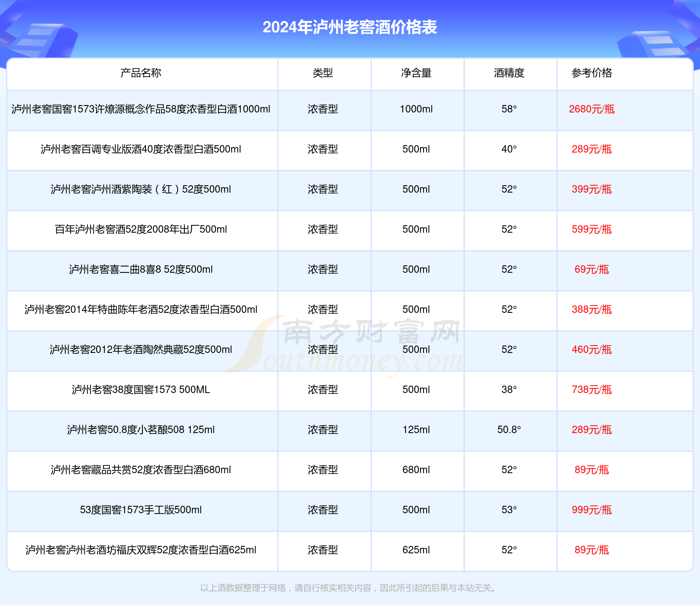Click 52° in the 喜二曲8喜8 row

pos(509,269)
